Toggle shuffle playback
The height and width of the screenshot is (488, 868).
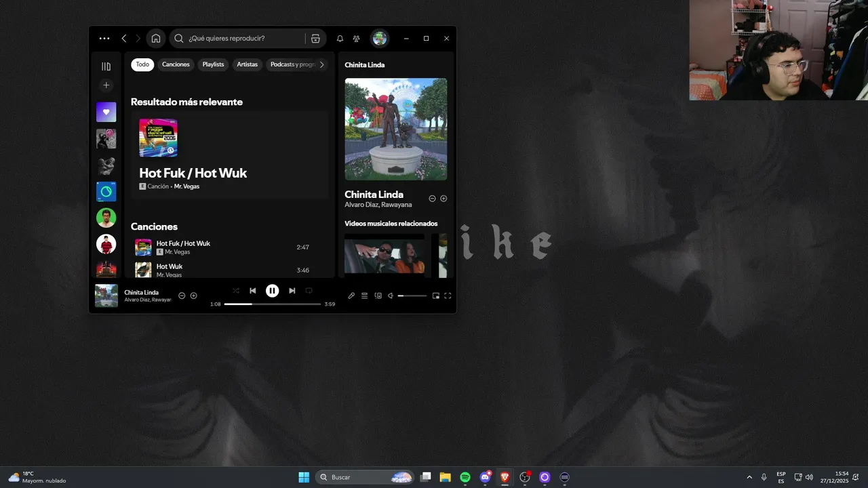coord(236,291)
